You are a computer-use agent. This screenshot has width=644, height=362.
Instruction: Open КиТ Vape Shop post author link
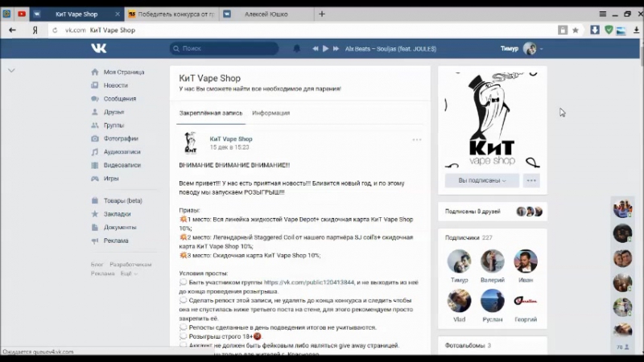(x=231, y=139)
